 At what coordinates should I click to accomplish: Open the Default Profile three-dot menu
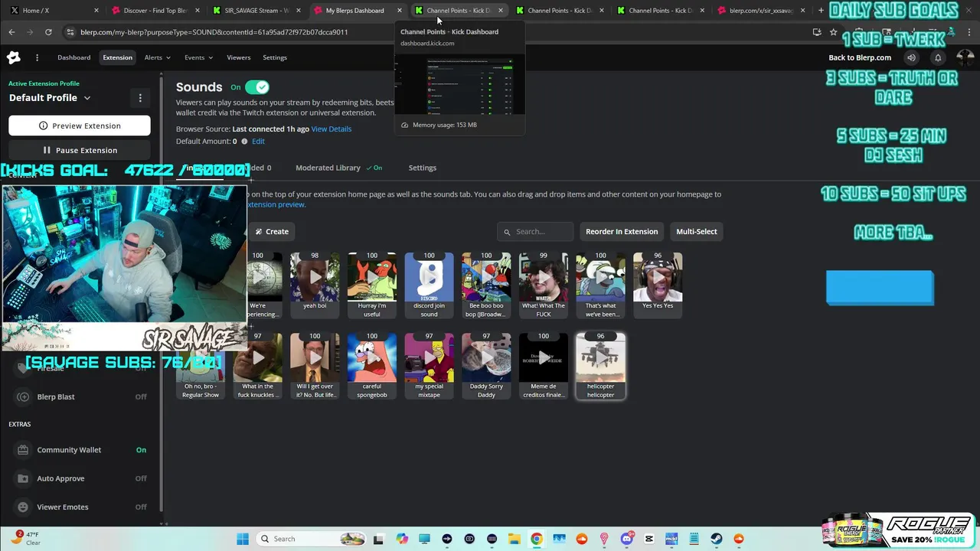coord(140,98)
